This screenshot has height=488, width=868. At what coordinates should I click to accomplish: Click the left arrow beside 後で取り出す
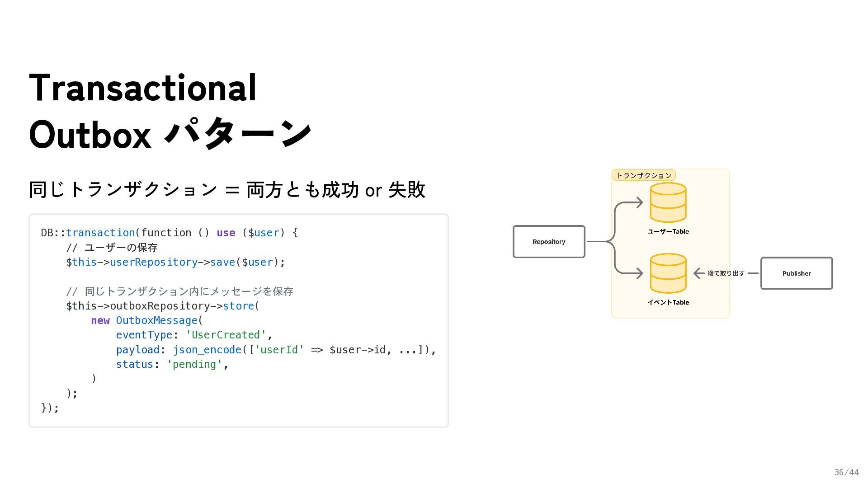[x=699, y=273]
